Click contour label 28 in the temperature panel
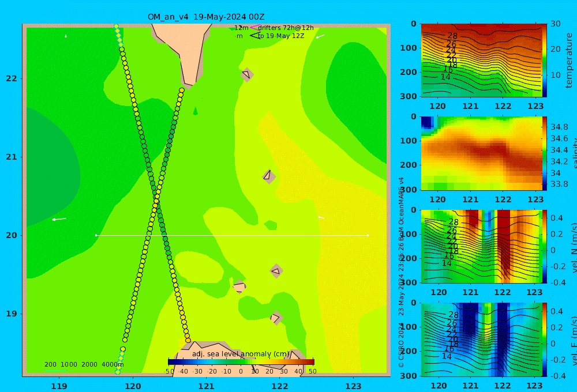 (452, 36)
